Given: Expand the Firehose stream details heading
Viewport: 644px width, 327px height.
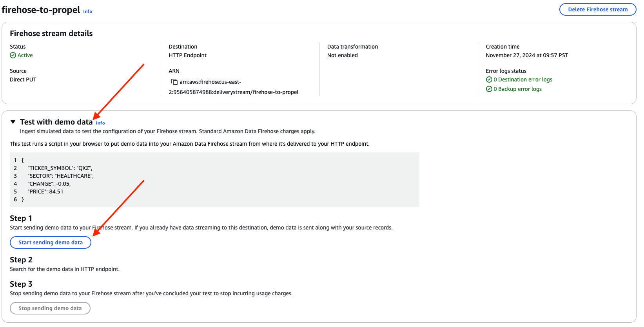Looking at the screenshot, I should (51, 33).
